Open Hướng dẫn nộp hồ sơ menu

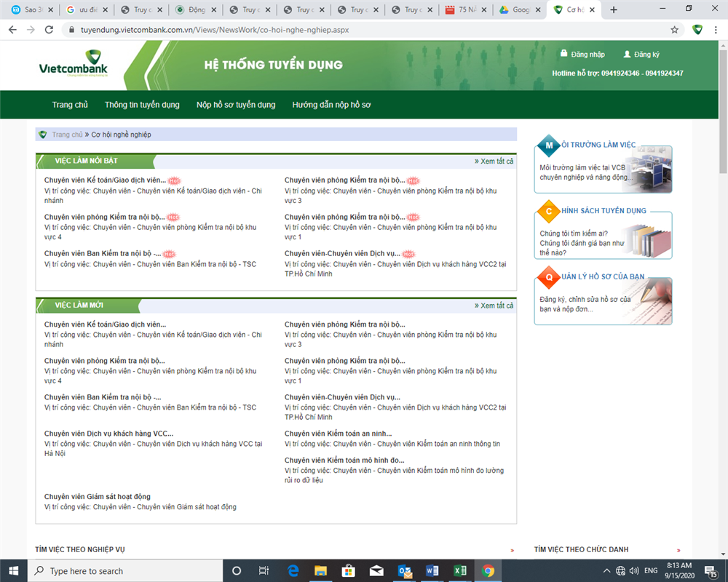[331, 105]
